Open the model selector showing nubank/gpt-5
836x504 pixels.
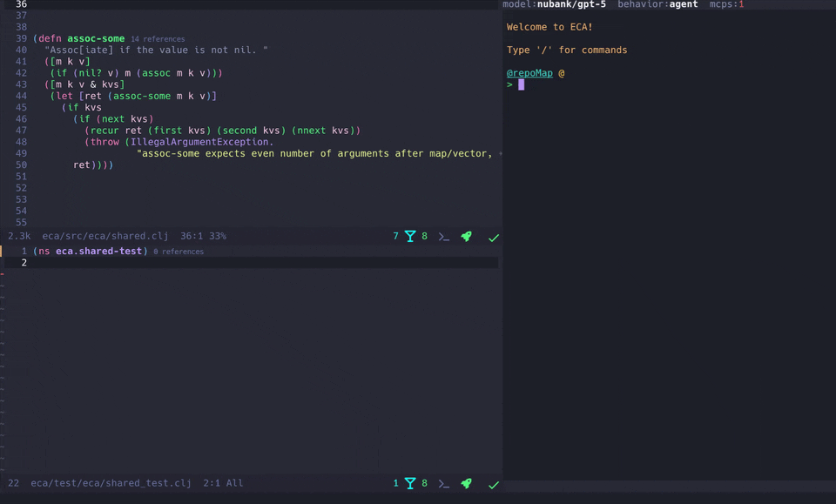[570, 4]
